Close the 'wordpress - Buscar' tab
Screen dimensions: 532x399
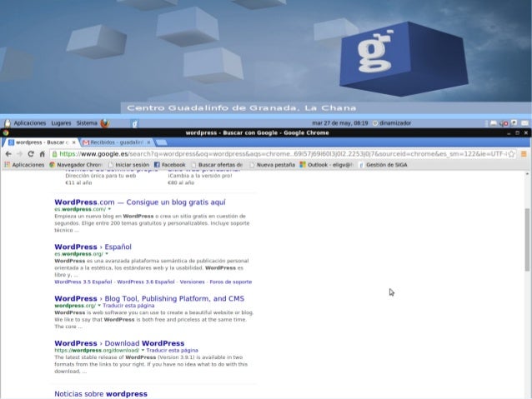tap(74, 142)
